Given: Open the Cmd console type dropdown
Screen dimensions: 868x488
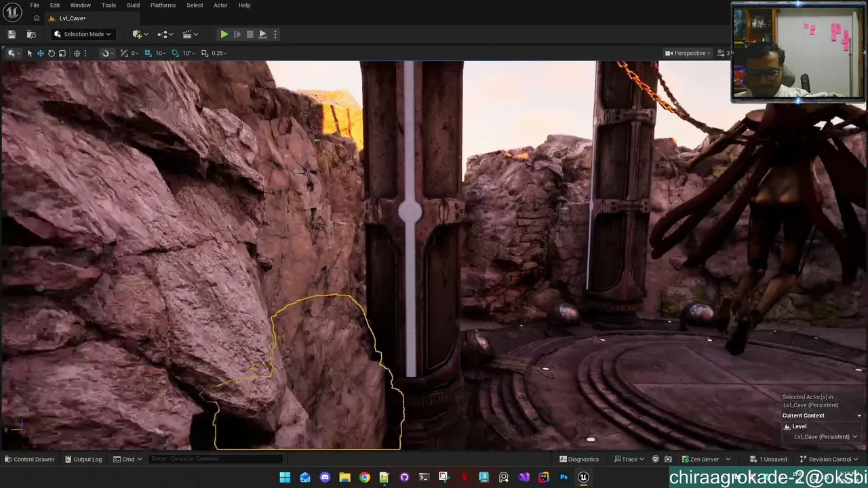Looking at the screenshot, I should [127, 459].
